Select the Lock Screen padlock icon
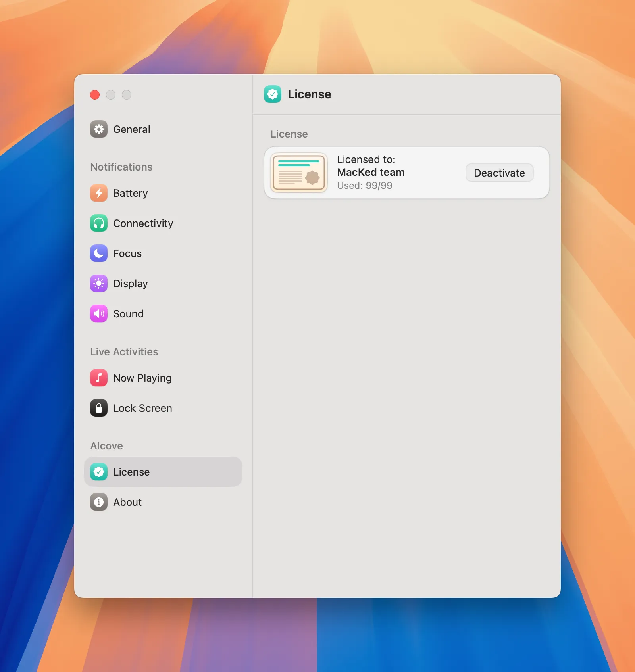Screen dimensions: 635x672 click(x=99, y=408)
